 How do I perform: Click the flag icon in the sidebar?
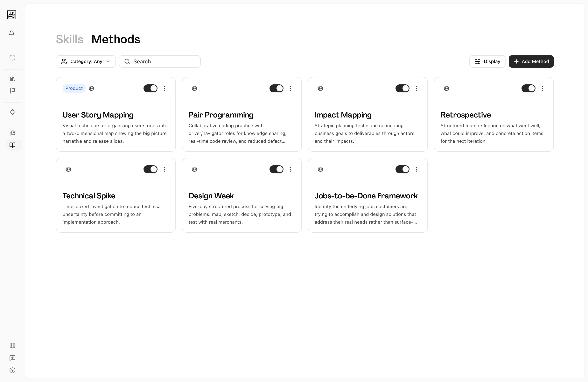[x=12, y=91]
